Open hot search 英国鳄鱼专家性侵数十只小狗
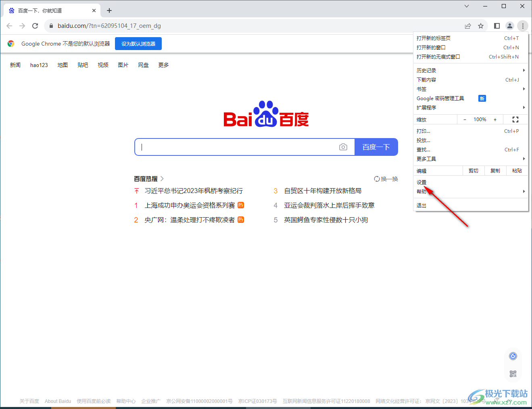The width and height of the screenshot is (532, 409). (x=326, y=220)
